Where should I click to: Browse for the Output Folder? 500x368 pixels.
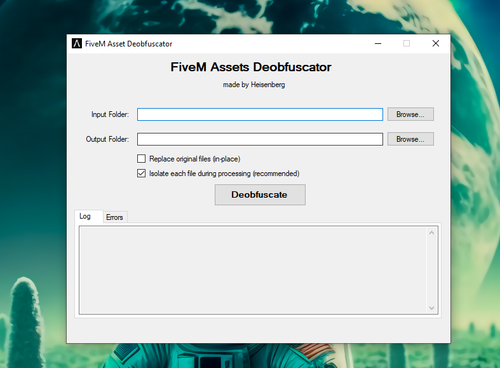410,139
